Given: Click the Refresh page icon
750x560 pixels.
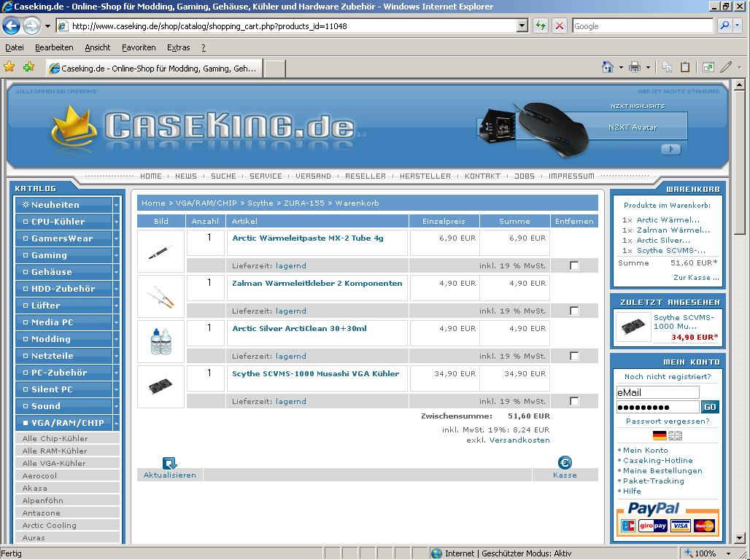Looking at the screenshot, I should point(541,26).
